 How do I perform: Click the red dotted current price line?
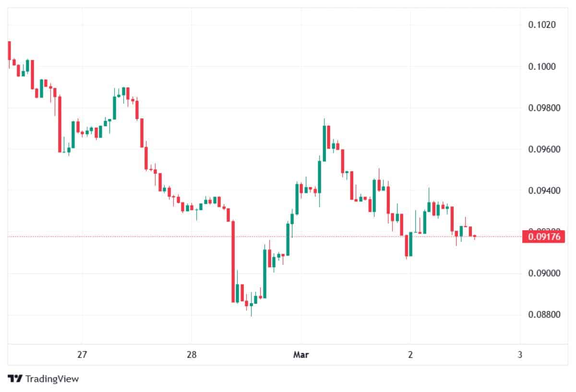point(336,237)
